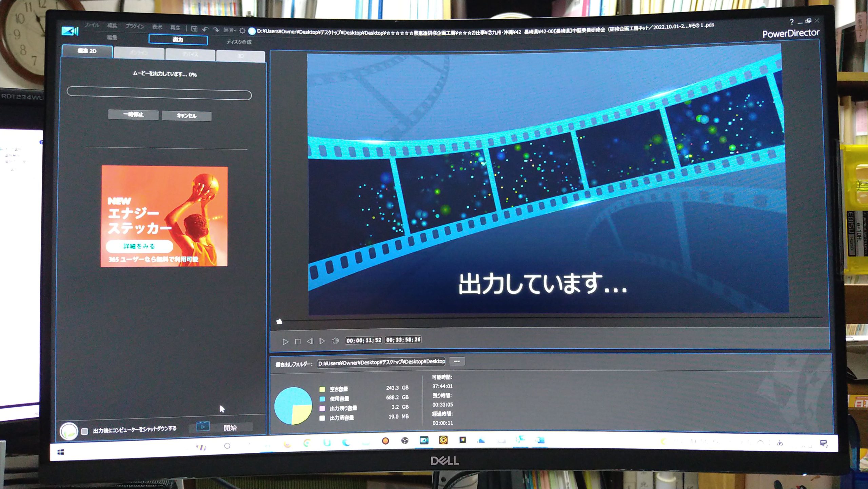The image size is (868, 489).
Task: Click the 開始 start button
Action: pos(230,428)
